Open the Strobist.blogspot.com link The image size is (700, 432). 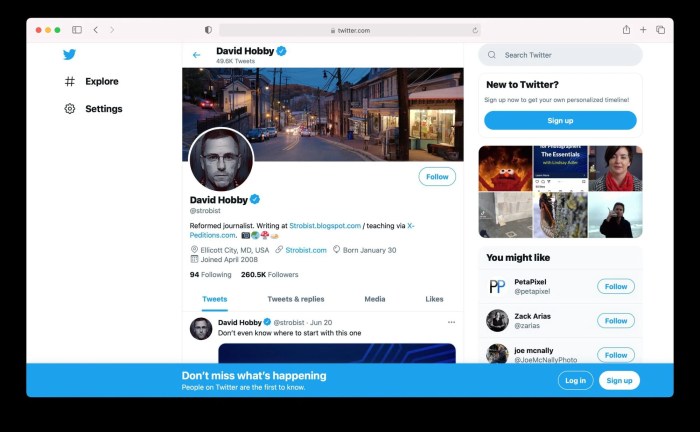pos(325,226)
